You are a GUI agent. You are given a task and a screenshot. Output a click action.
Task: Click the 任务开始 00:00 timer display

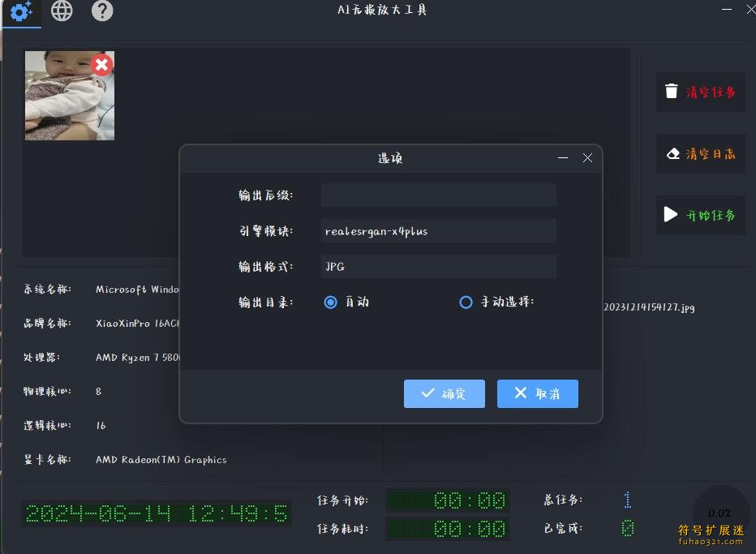pos(448,500)
